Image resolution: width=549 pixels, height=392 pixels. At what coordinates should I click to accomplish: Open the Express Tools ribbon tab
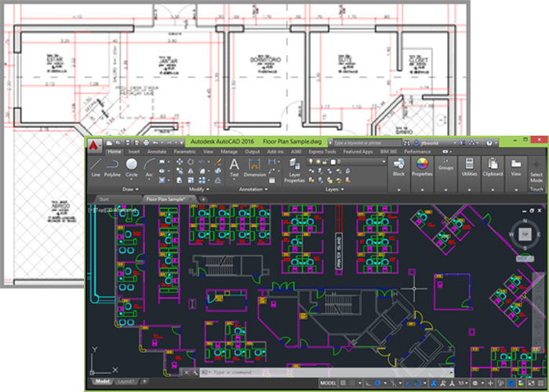(x=322, y=151)
